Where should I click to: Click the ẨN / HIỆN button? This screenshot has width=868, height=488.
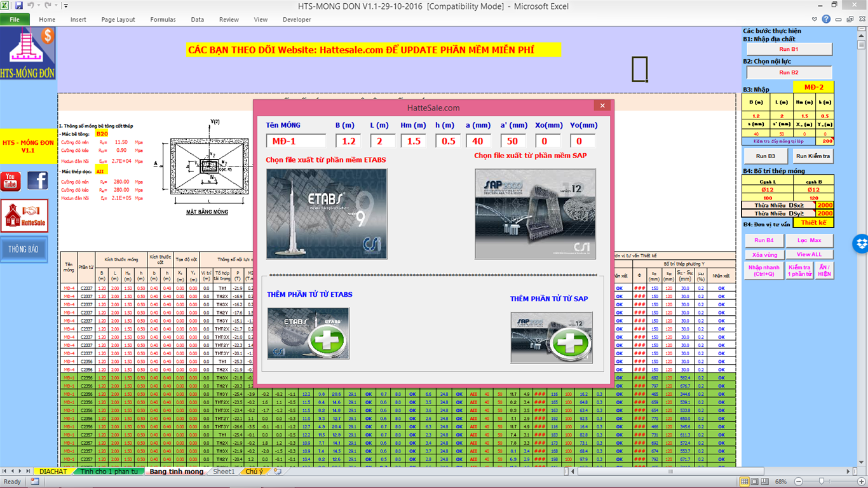tap(824, 271)
